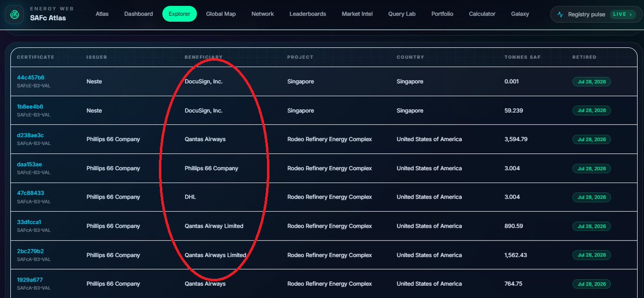Sort by the Beneficiary column header
This screenshot has height=298, width=644.
tap(204, 57)
